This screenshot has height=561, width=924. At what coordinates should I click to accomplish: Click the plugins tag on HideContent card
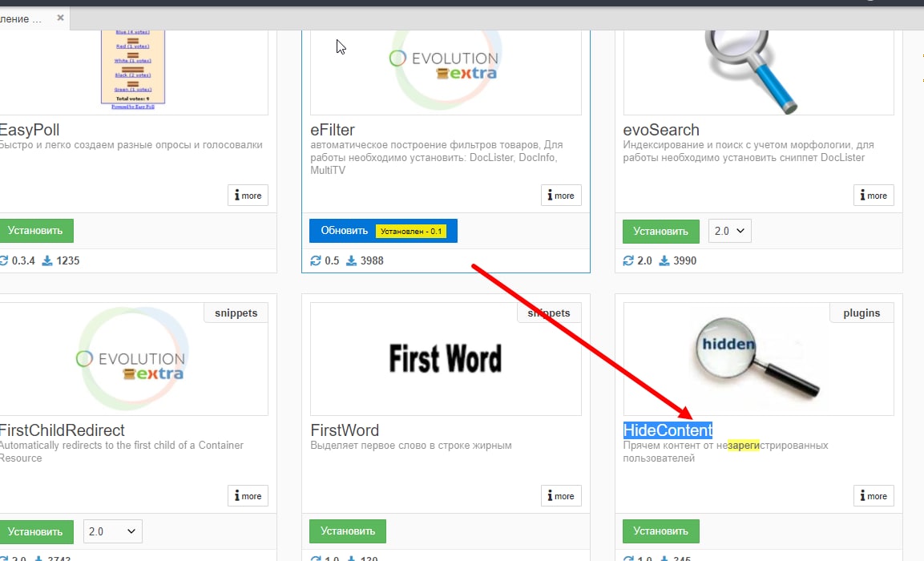coord(861,313)
